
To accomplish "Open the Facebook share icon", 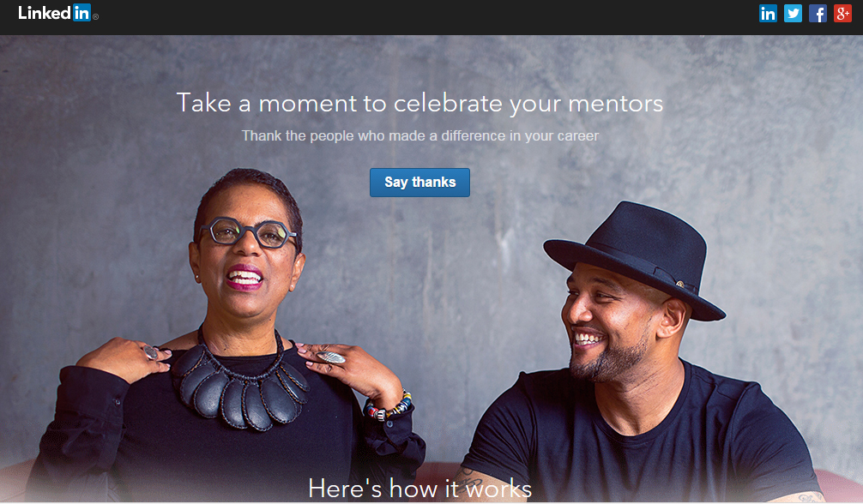I will point(818,14).
